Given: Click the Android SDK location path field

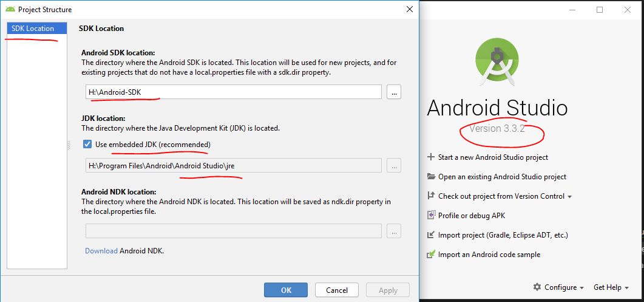Looking at the screenshot, I should (x=234, y=92).
